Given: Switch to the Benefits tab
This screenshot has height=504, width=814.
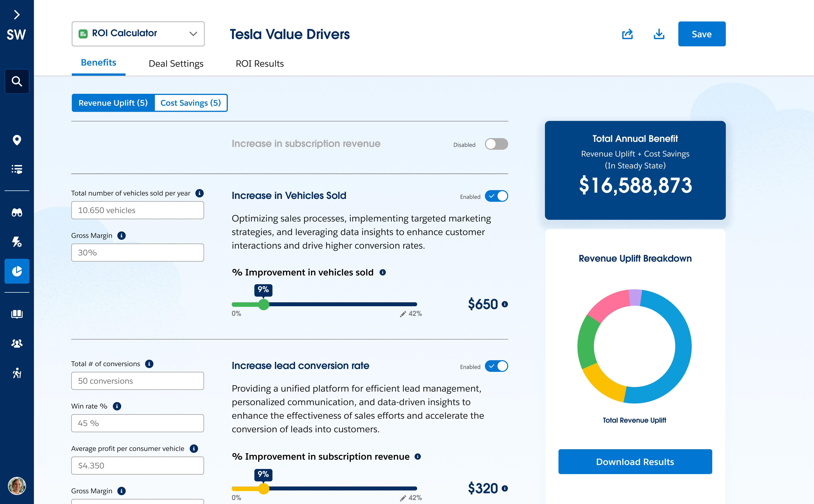Looking at the screenshot, I should (x=98, y=63).
